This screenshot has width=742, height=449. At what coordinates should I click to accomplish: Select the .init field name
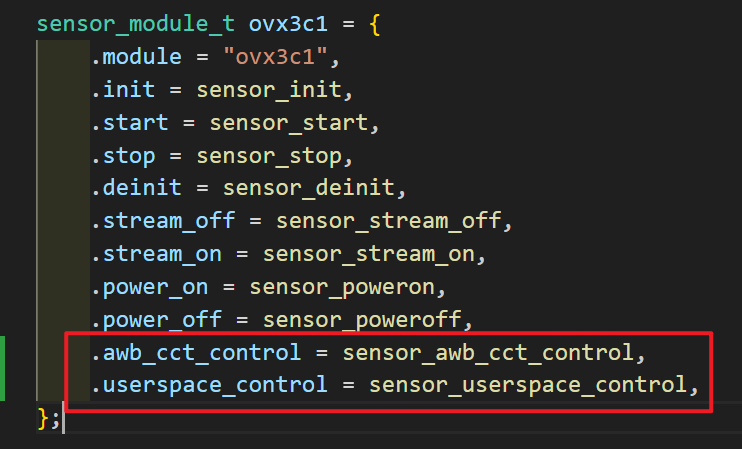(x=123, y=90)
